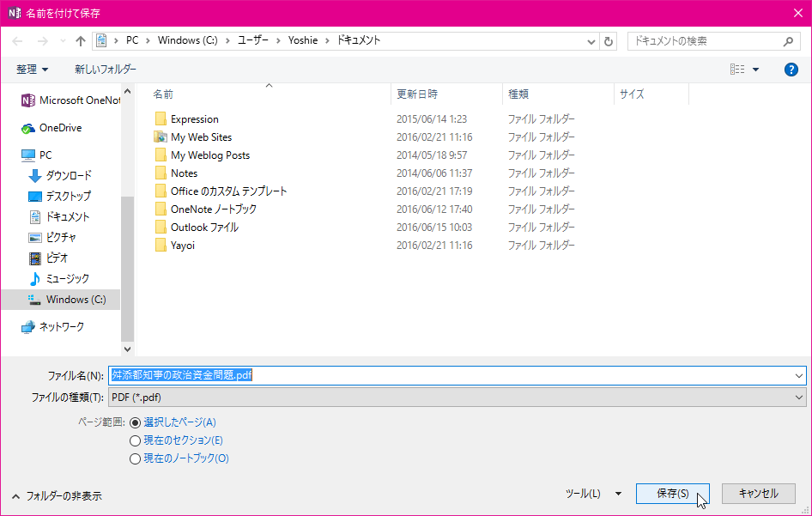Select Microsoft OneNote in navigation pane
Image resolution: width=812 pixels, height=516 pixels.
70,100
